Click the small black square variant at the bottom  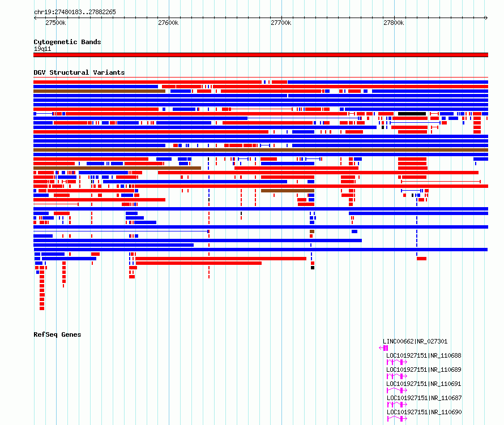pos(313,268)
